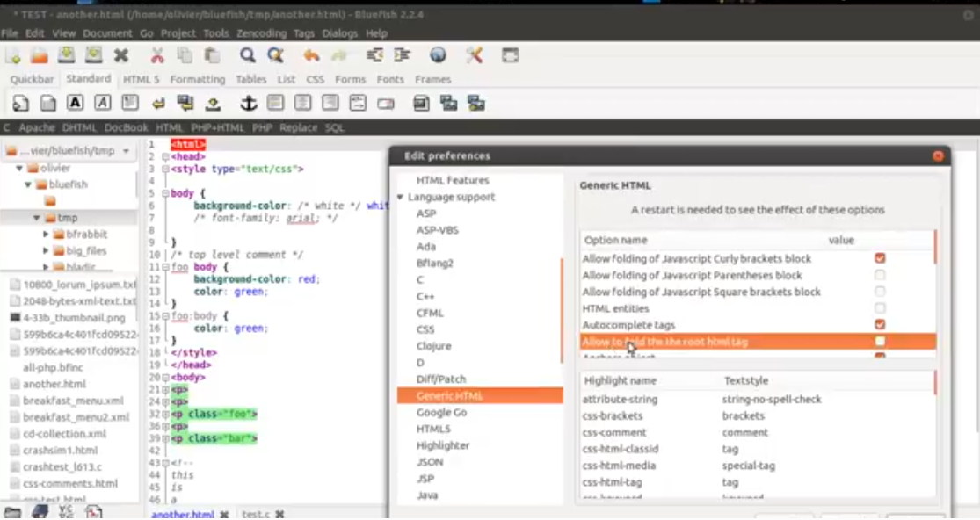Insert a Bold tag from the Standard bar
The height and width of the screenshot is (520, 980).
76,103
